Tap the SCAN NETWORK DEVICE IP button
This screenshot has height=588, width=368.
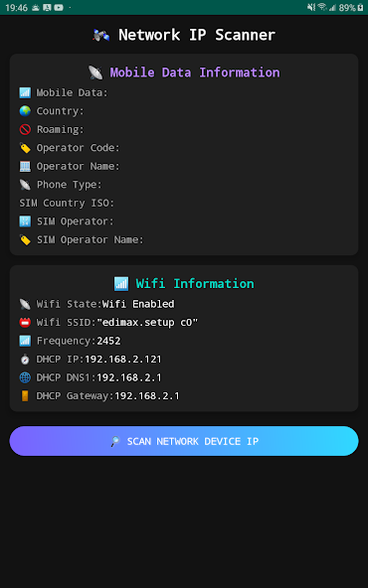(184, 441)
